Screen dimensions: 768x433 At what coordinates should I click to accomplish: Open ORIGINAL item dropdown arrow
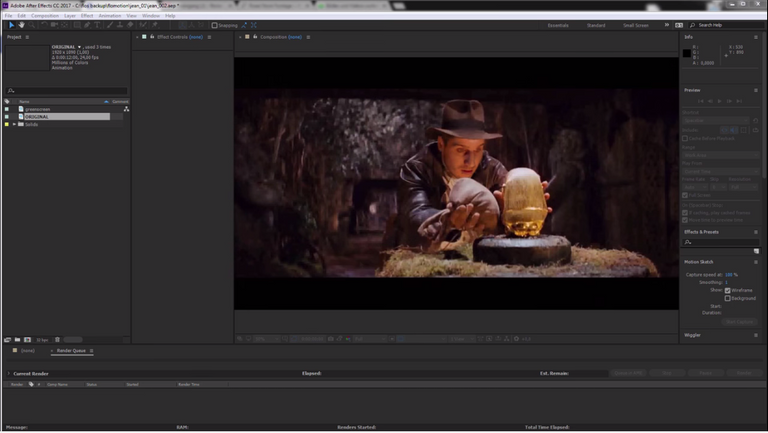(79, 47)
